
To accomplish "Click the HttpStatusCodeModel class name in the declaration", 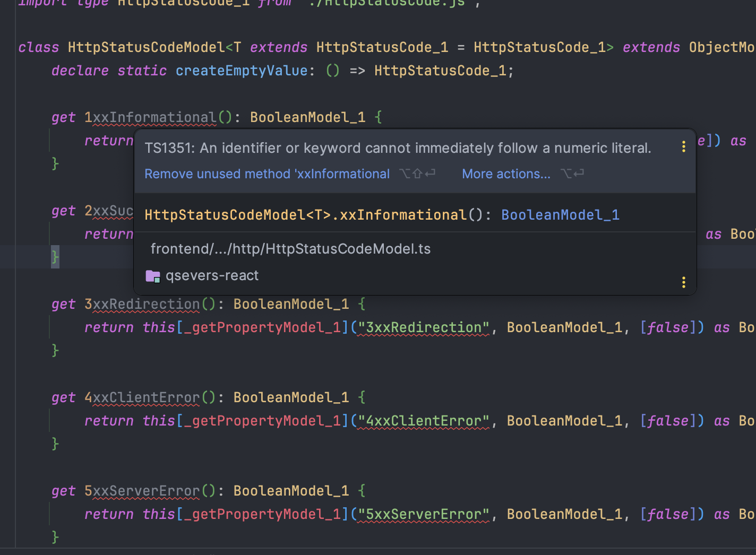I will pos(147,47).
